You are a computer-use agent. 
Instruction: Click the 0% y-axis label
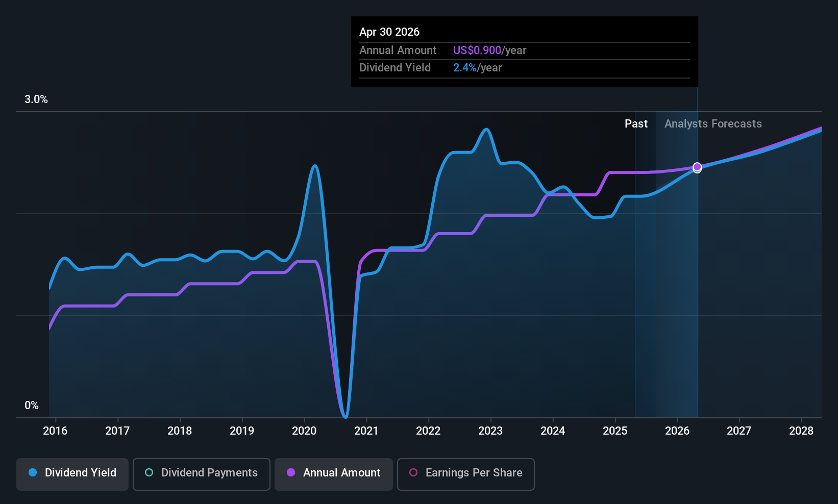[x=32, y=406]
